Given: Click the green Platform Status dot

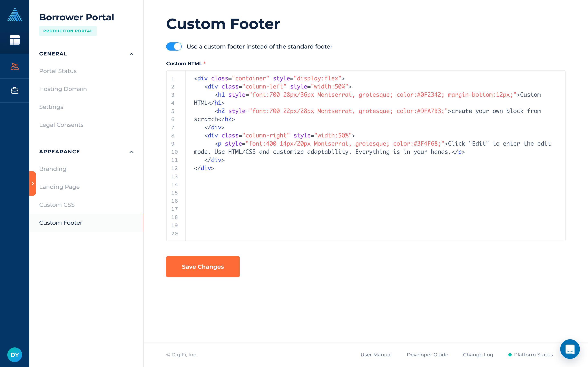Looking at the screenshot, I should pyautogui.click(x=510, y=355).
